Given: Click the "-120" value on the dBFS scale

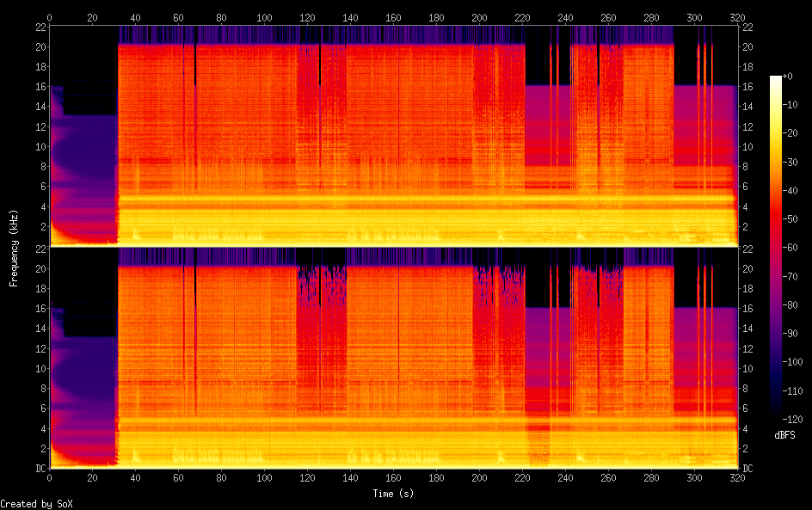Looking at the screenshot, I should (796, 421).
